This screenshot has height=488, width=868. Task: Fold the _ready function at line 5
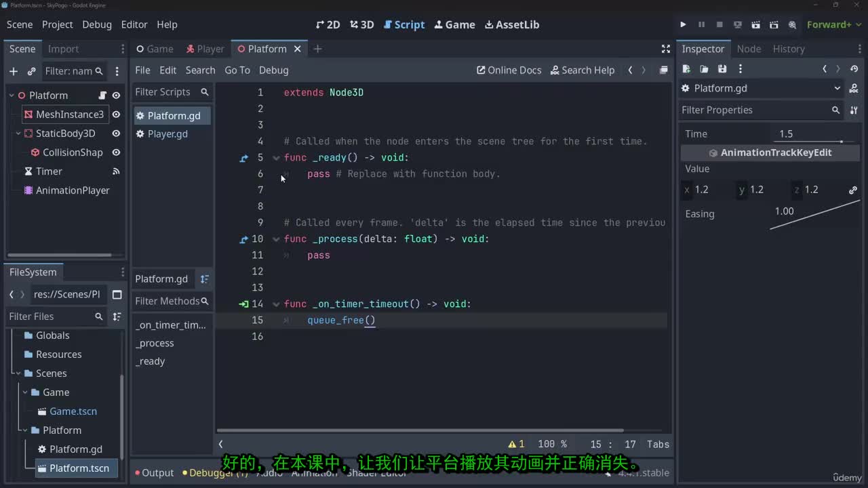point(276,158)
